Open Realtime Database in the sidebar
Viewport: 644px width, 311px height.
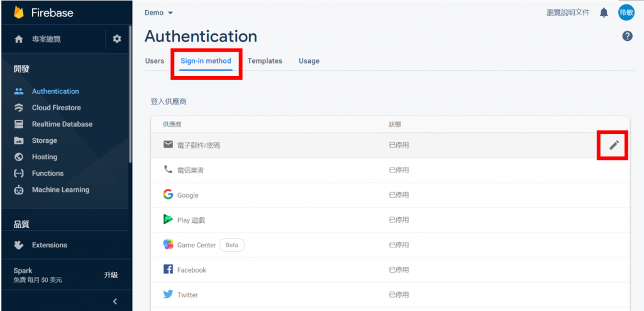62,124
